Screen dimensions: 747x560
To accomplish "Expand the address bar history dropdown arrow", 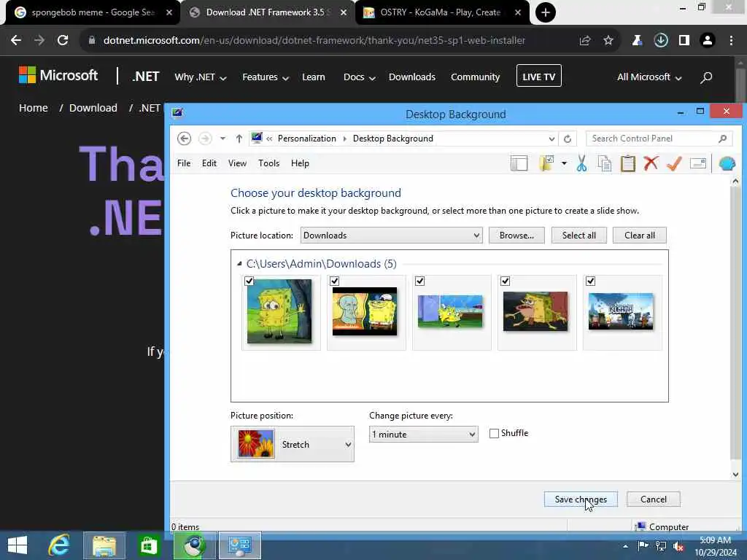I will [551, 139].
